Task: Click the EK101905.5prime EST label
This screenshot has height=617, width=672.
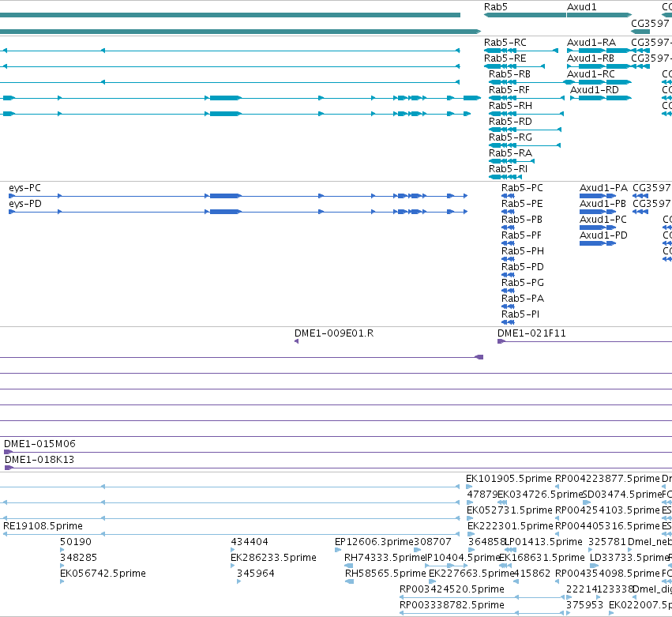Action: 509,479
